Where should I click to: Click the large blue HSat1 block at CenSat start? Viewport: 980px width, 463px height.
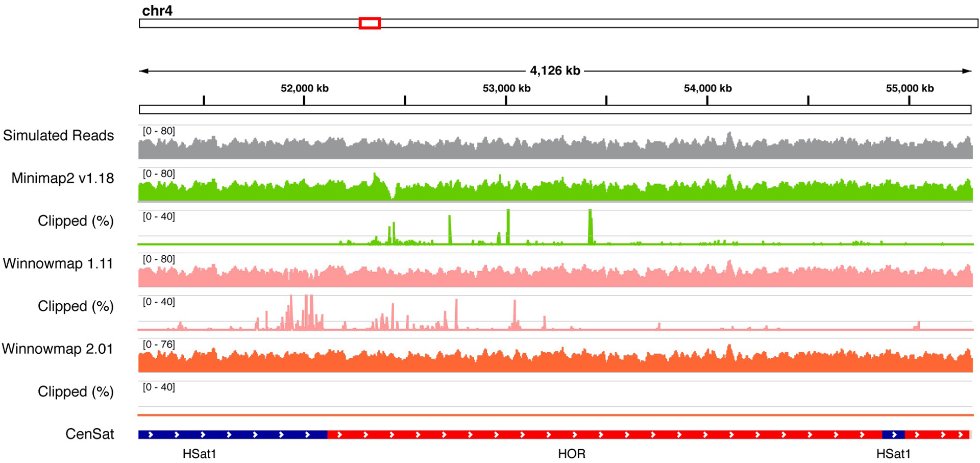point(233,434)
